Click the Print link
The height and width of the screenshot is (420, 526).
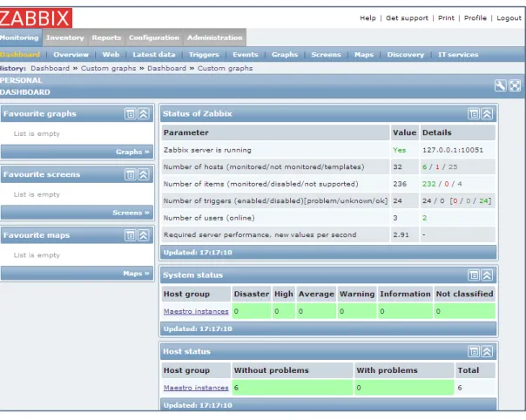tap(446, 17)
